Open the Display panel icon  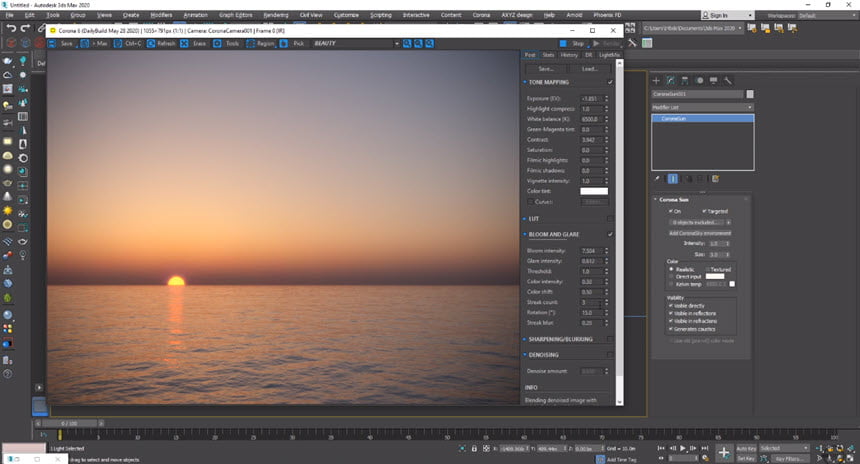(x=714, y=79)
